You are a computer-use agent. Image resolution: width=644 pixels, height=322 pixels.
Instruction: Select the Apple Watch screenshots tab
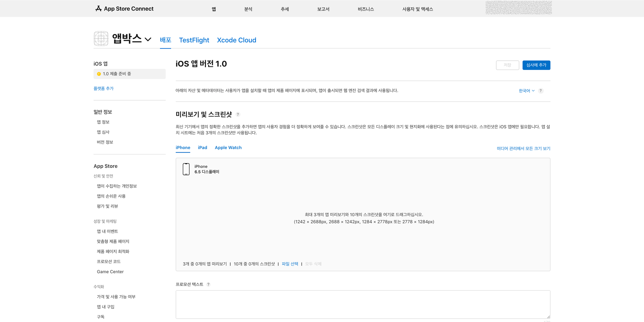(228, 148)
